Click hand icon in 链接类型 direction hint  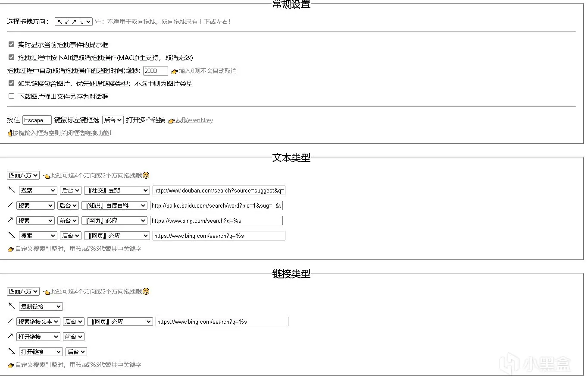click(x=47, y=292)
